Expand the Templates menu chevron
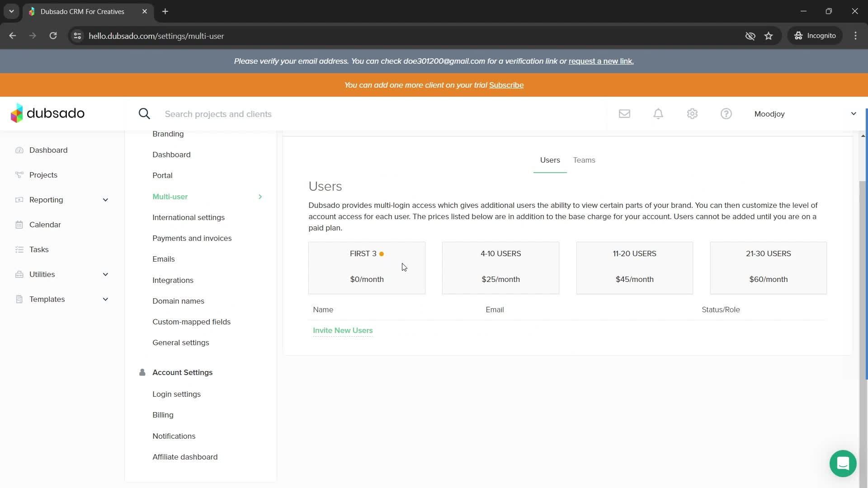Screen dimensions: 868x488 (x=105, y=299)
